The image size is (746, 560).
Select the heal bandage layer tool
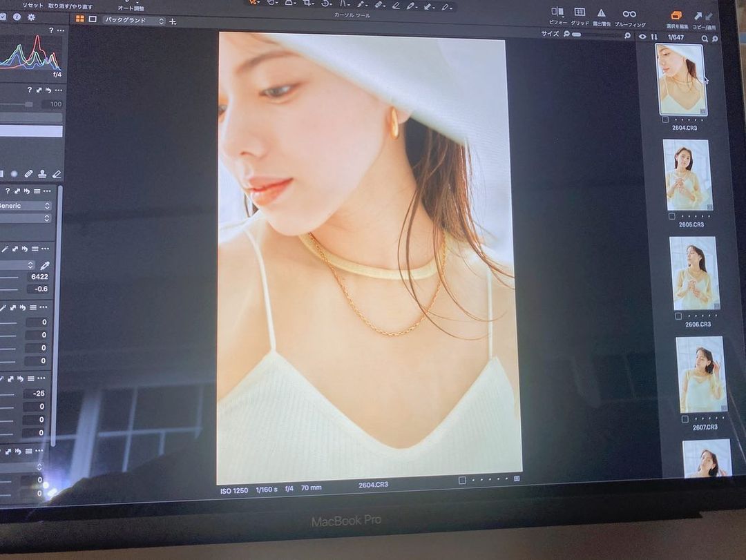pos(28,174)
